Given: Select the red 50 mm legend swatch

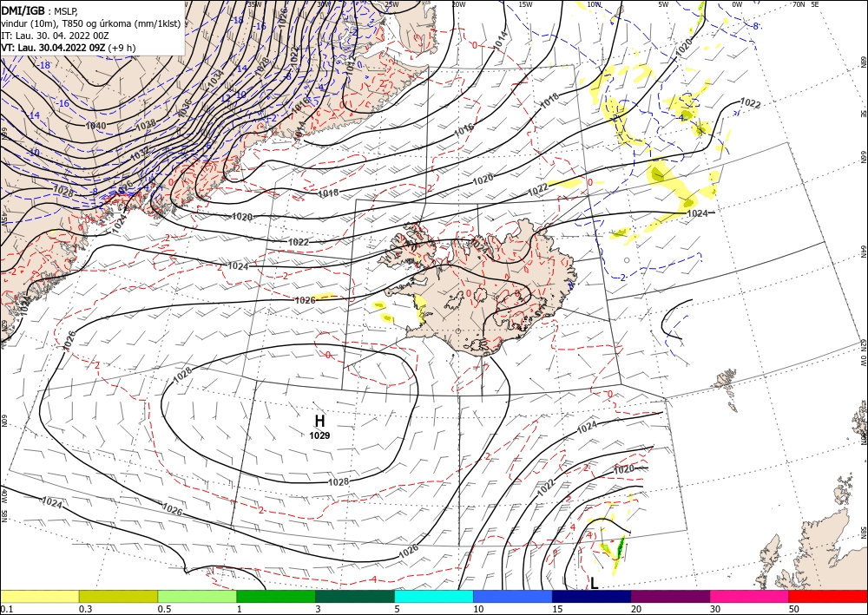Looking at the screenshot, I should (x=828, y=596).
